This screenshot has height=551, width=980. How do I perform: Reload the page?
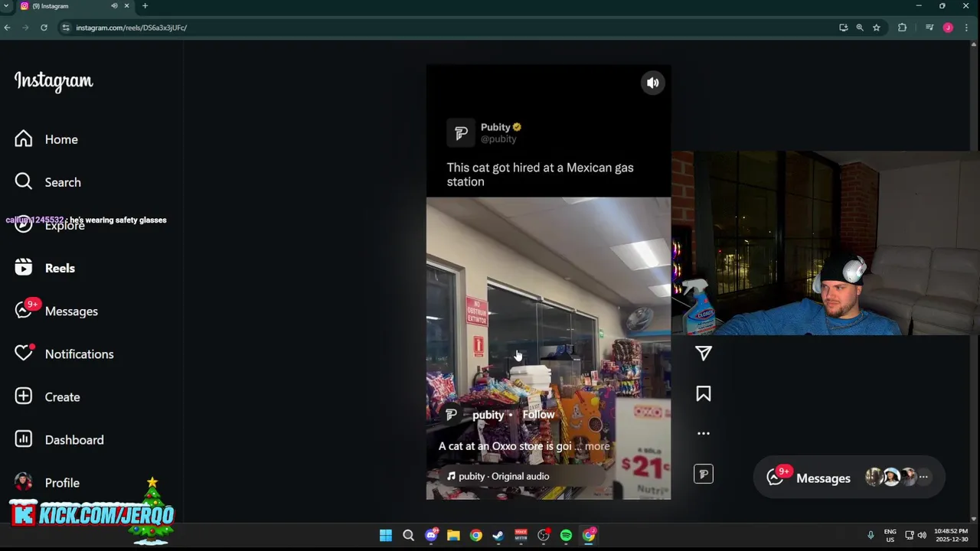pos(44,28)
